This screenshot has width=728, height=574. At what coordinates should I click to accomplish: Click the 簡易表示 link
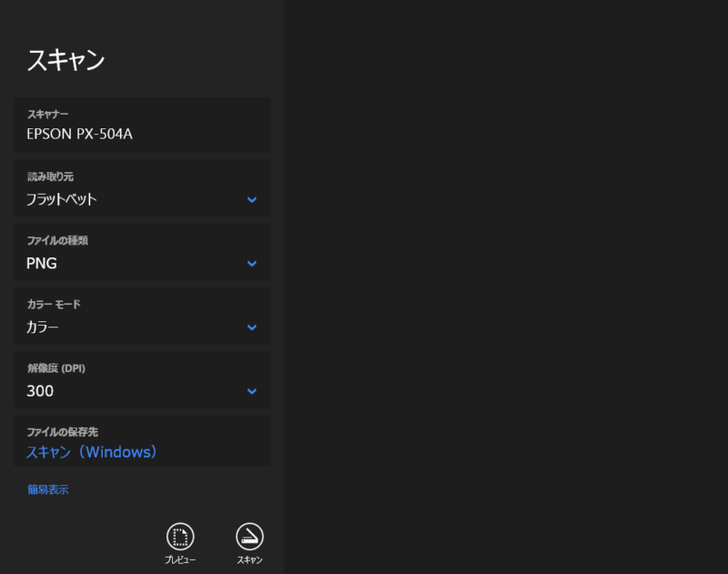coord(48,489)
